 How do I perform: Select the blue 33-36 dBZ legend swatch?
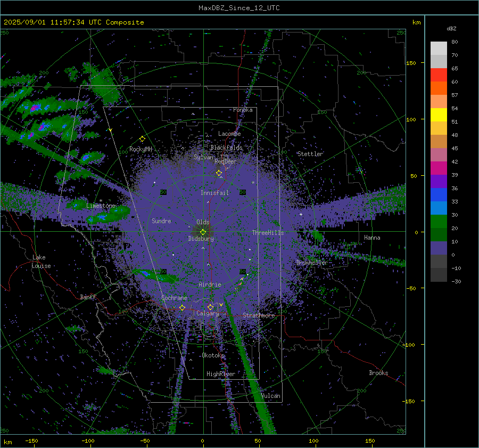(439, 195)
